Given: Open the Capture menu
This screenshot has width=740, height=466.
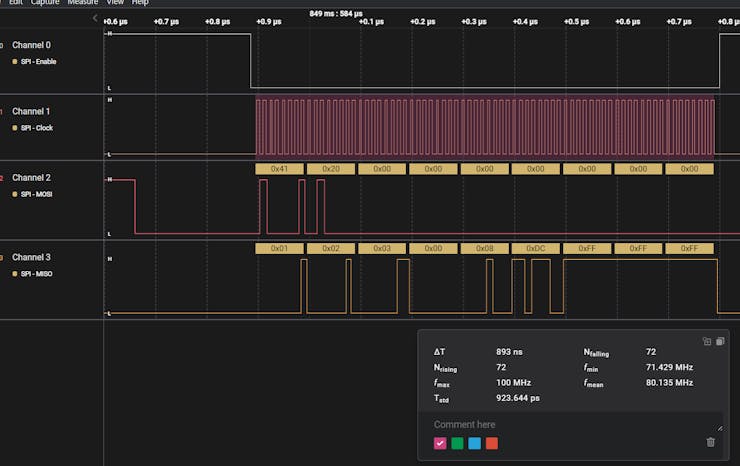Looking at the screenshot, I should point(44,3).
